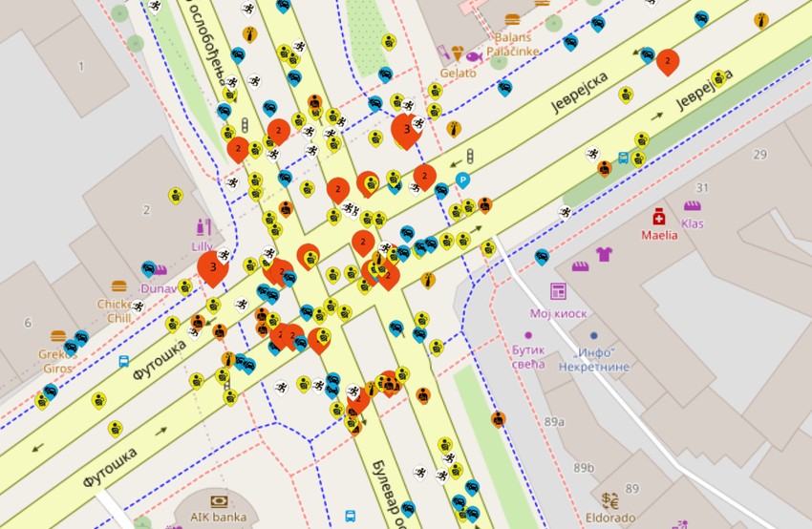Click the blue parking P icon
The image size is (812, 529).
(x=463, y=180)
